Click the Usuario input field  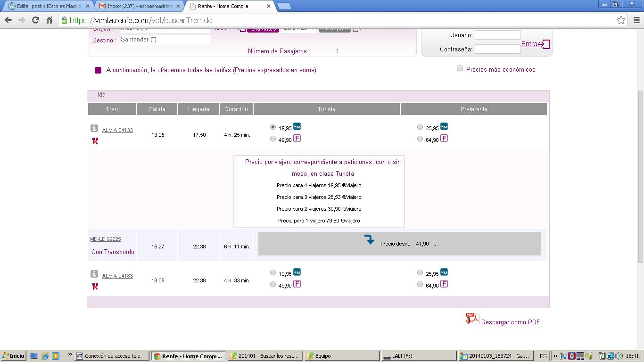[x=497, y=35]
